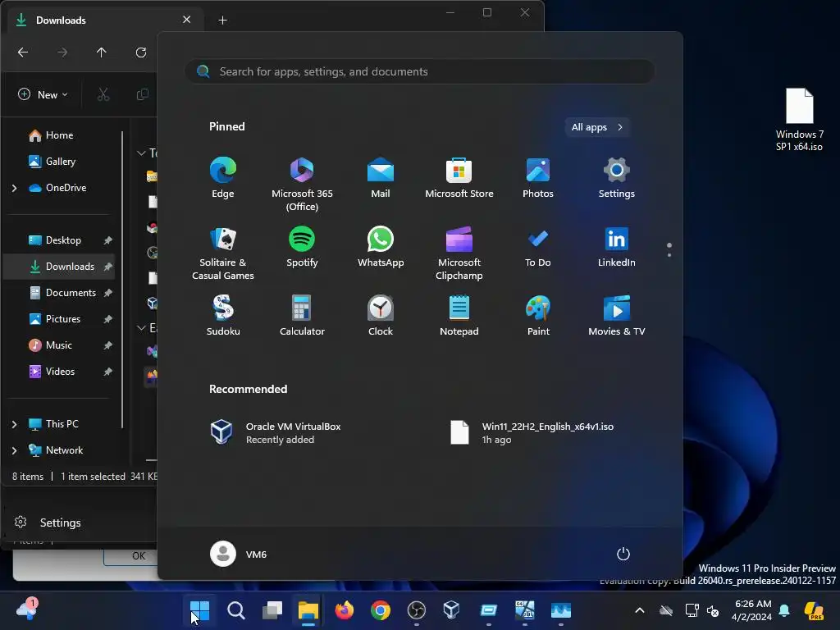
Task: Open Home in Explorer sidebar
Action: (x=60, y=135)
